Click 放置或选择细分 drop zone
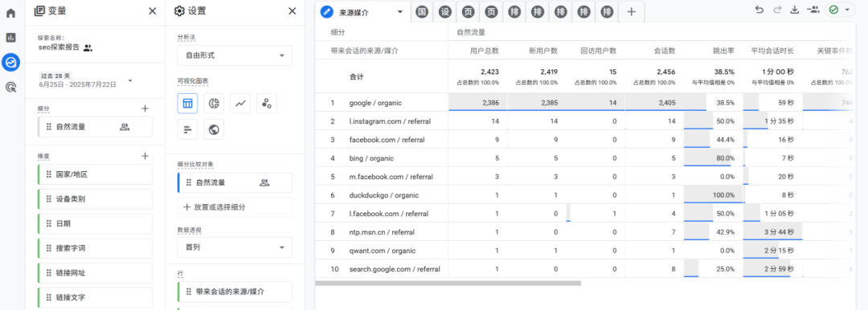 pyautogui.click(x=235, y=207)
